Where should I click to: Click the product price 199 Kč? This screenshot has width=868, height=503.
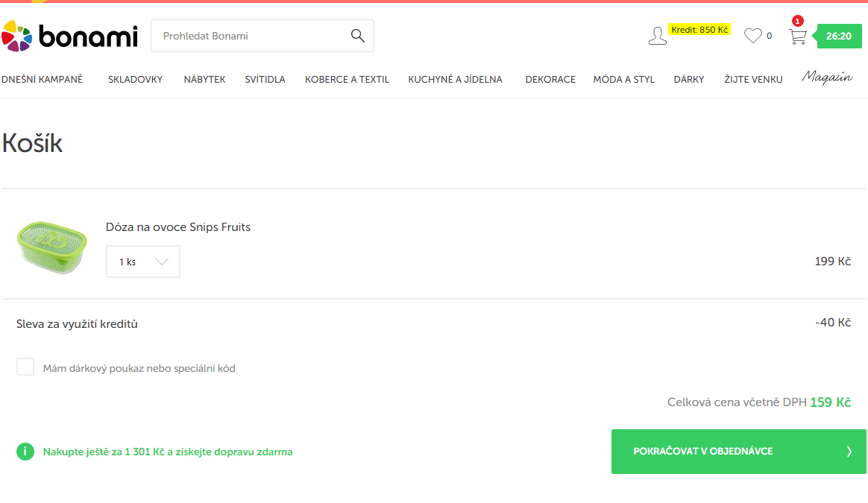point(832,261)
